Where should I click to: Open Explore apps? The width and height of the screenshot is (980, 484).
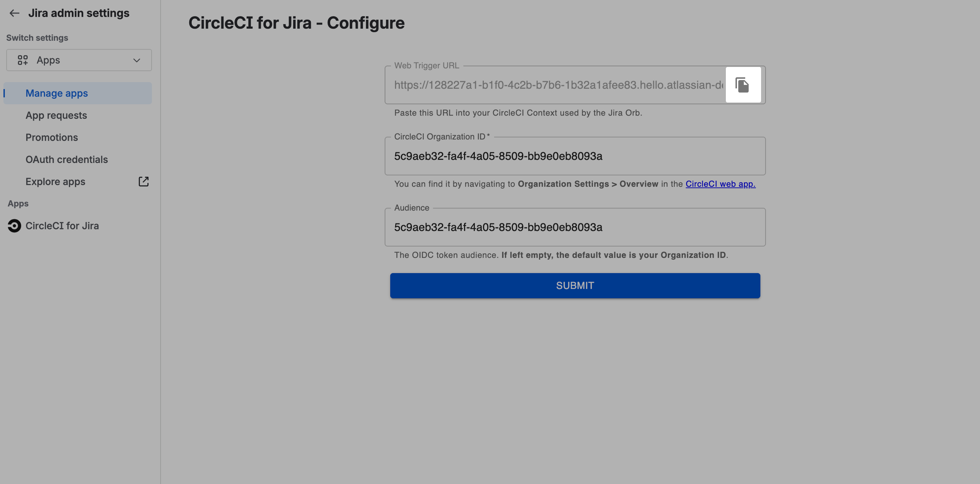(x=56, y=181)
